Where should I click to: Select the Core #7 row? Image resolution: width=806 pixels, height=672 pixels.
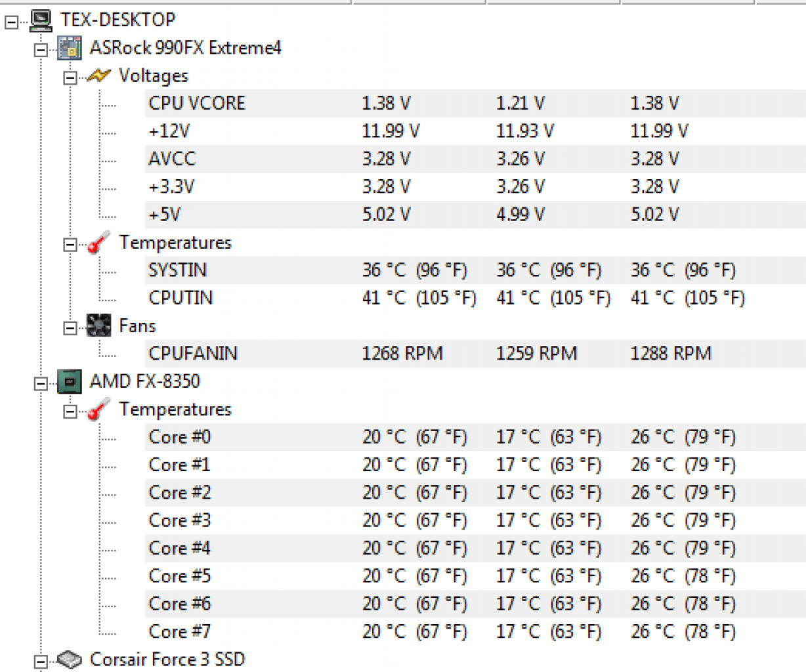coord(475,631)
